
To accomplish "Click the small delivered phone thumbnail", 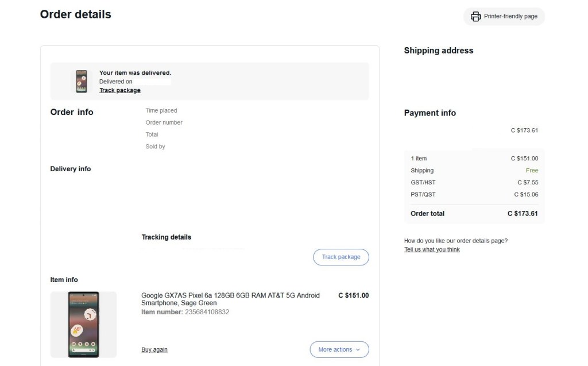I will pos(82,82).
